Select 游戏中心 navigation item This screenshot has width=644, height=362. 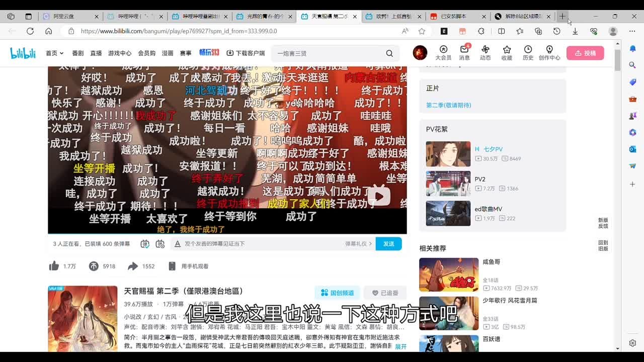coord(120,53)
